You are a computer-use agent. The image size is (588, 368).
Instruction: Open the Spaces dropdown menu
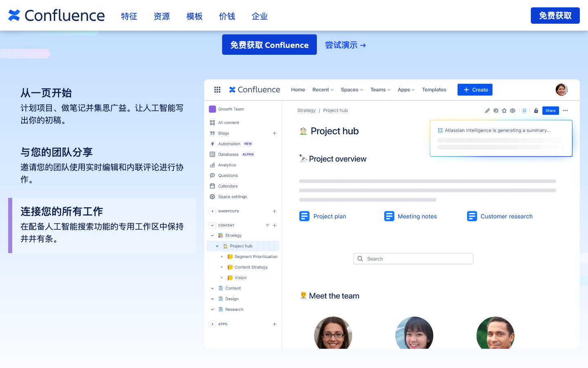(352, 90)
